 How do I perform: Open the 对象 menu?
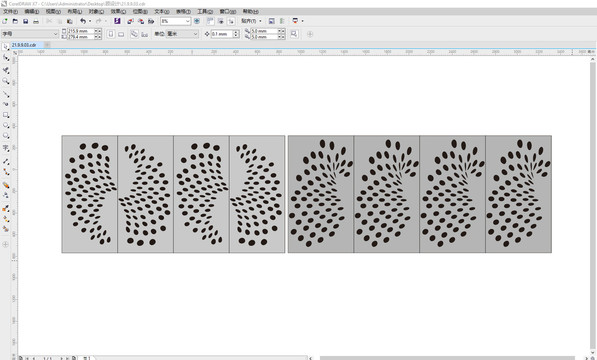tap(96, 11)
